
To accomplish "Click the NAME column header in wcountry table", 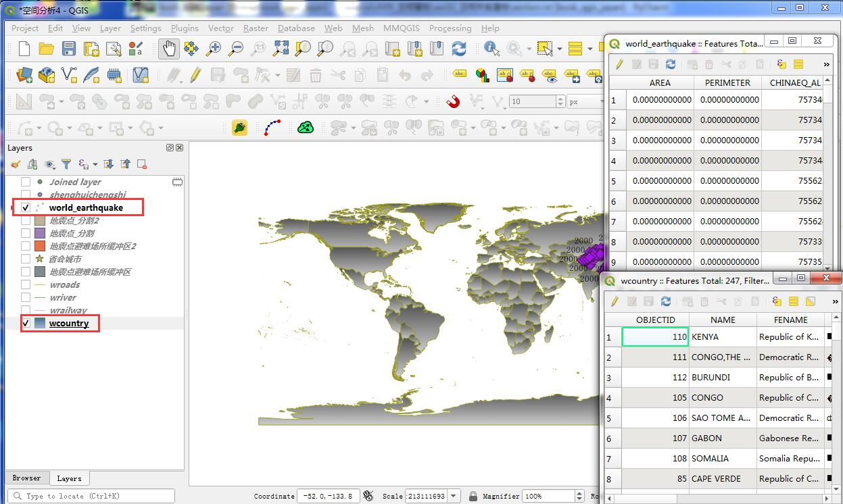I will (723, 320).
